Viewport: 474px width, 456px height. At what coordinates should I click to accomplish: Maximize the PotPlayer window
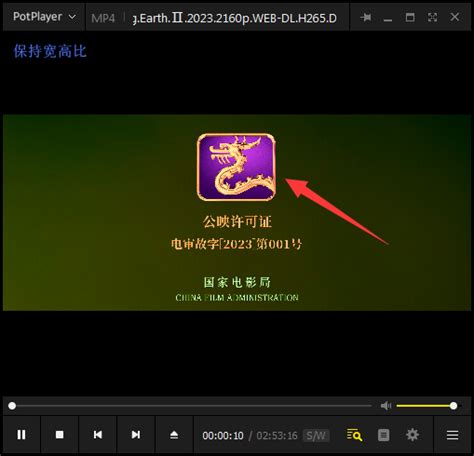pos(410,17)
